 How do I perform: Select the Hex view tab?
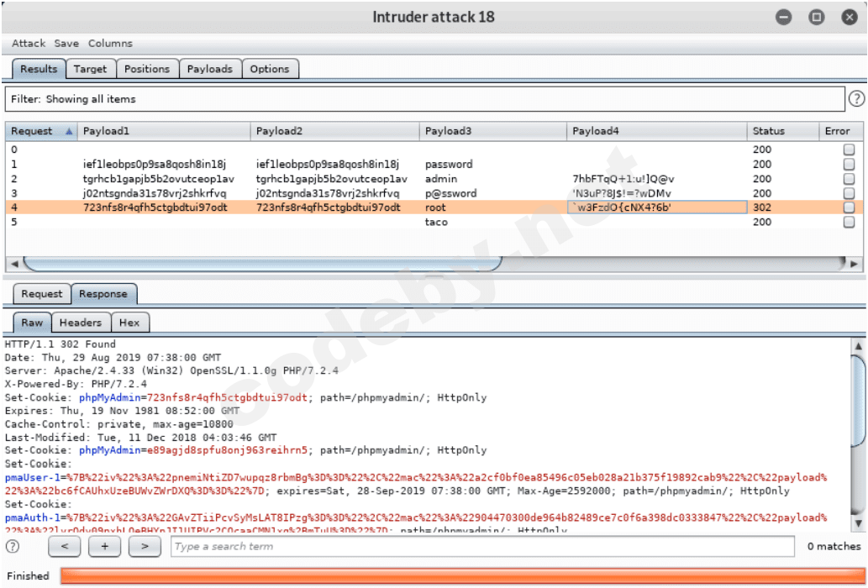point(129,323)
